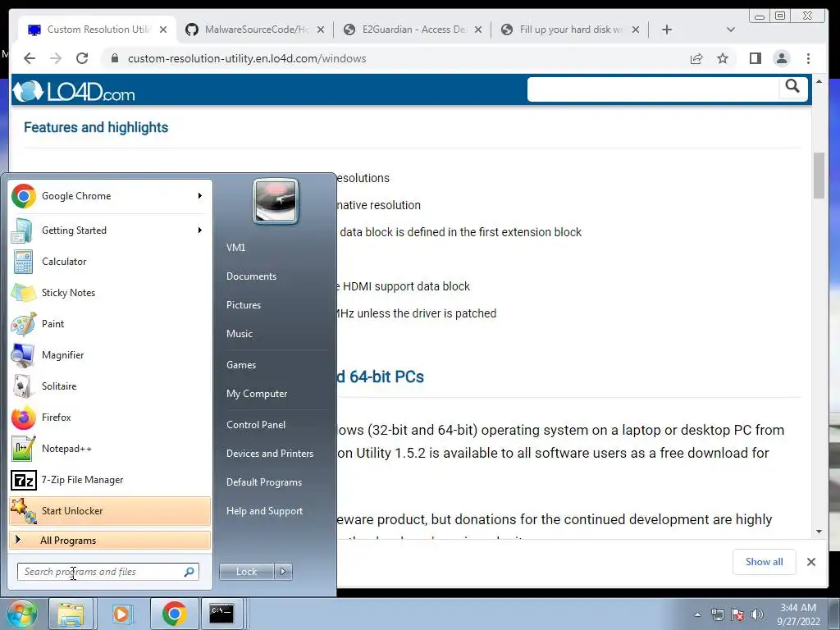Close the E2Guardian tab

tap(478, 30)
